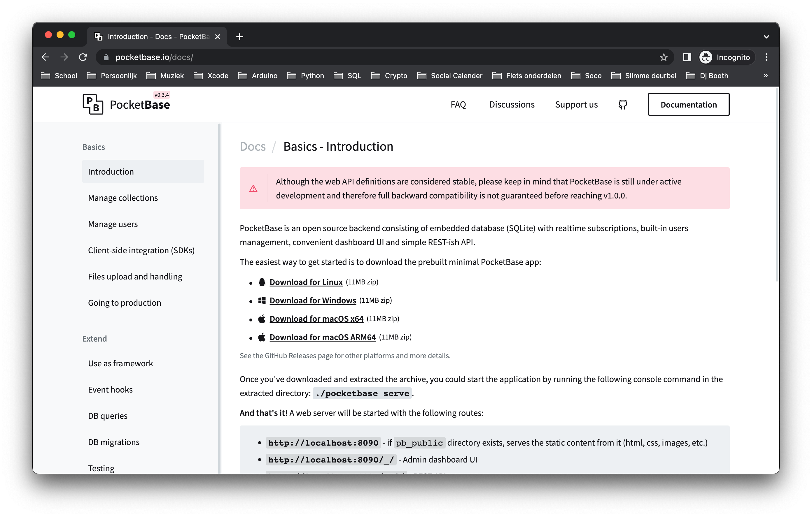Open the Dj Booth bookmarks folder
Viewport: 812px width, 517px height.
click(707, 75)
